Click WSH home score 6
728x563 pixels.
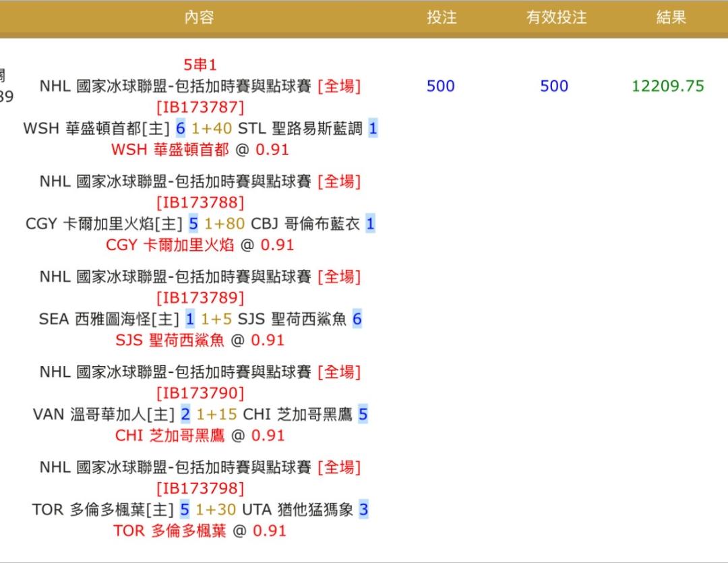181,129
